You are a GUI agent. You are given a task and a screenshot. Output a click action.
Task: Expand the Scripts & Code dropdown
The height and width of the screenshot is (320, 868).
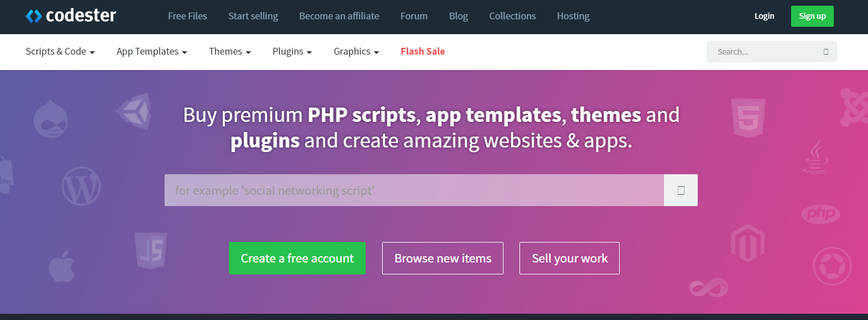point(60,51)
